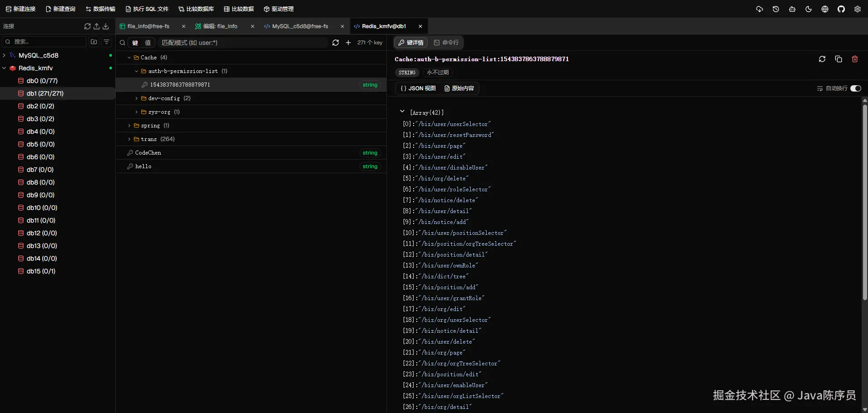The image size is (868, 413).
Task: Open the history clock icon
Action: coord(776,9)
